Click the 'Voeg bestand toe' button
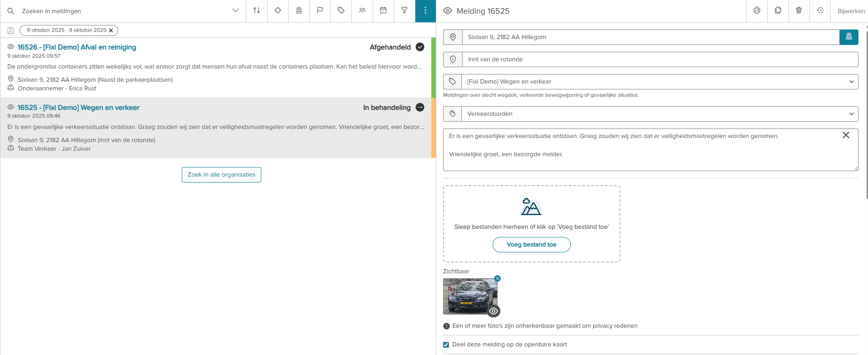This screenshot has width=868, height=355. point(531,245)
